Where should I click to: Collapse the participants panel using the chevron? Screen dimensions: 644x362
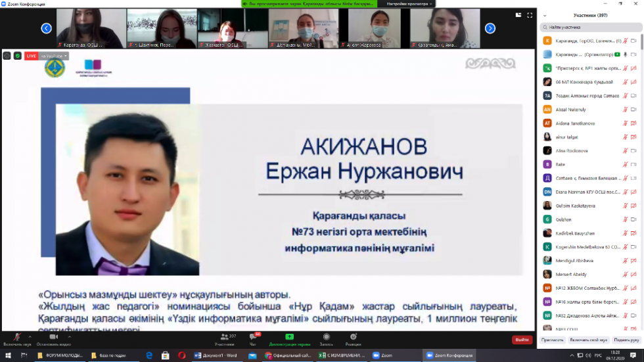click(543, 15)
